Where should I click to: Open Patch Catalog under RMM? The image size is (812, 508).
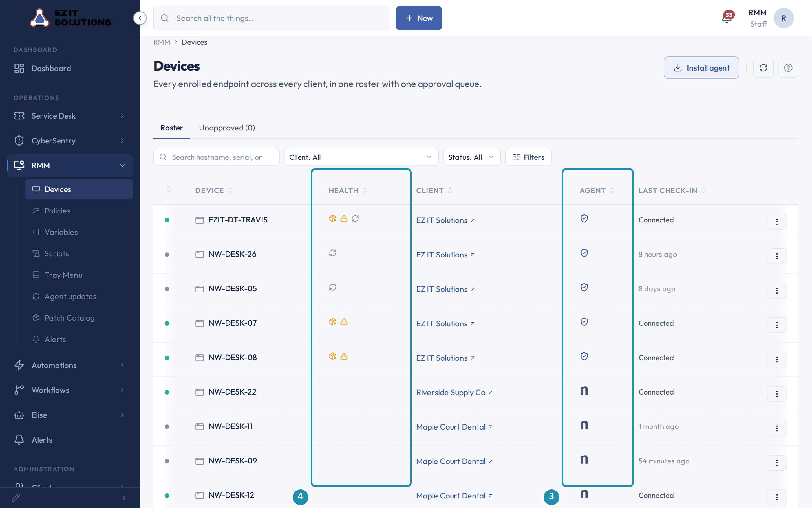coord(79,318)
